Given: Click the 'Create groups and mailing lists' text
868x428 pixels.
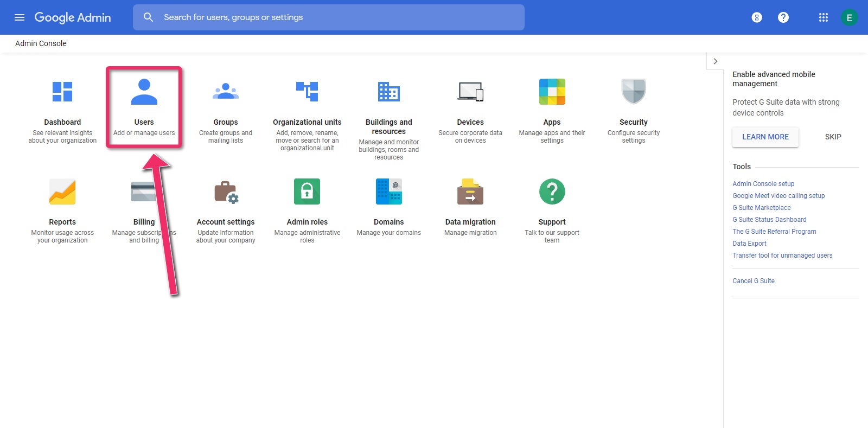Looking at the screenshot, I should 226,137.
